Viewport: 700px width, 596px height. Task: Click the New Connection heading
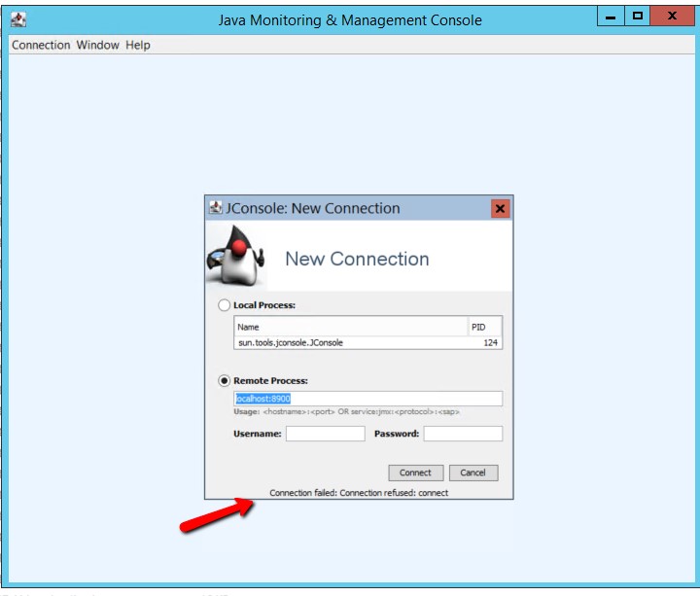[357, 259]
